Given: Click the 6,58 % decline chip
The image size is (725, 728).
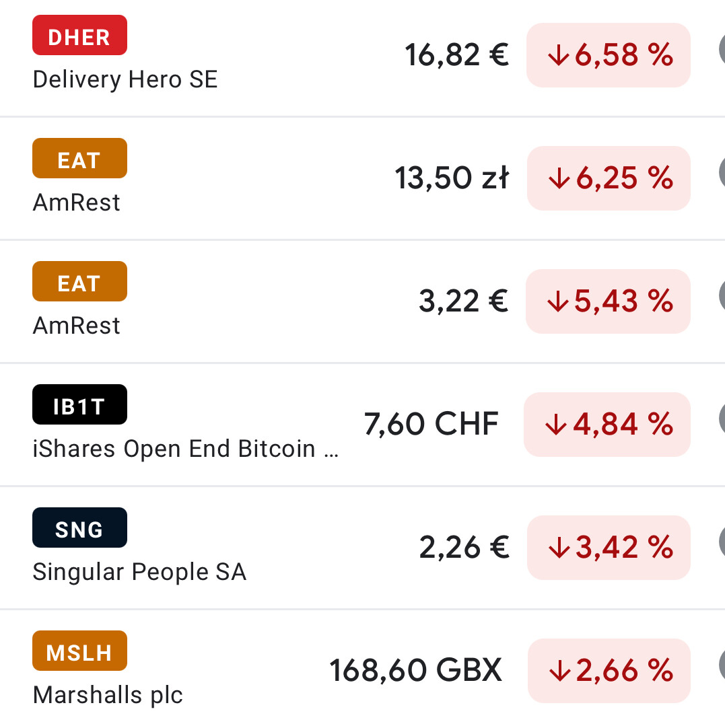Looking at the screenshot, I should point(609,55).
